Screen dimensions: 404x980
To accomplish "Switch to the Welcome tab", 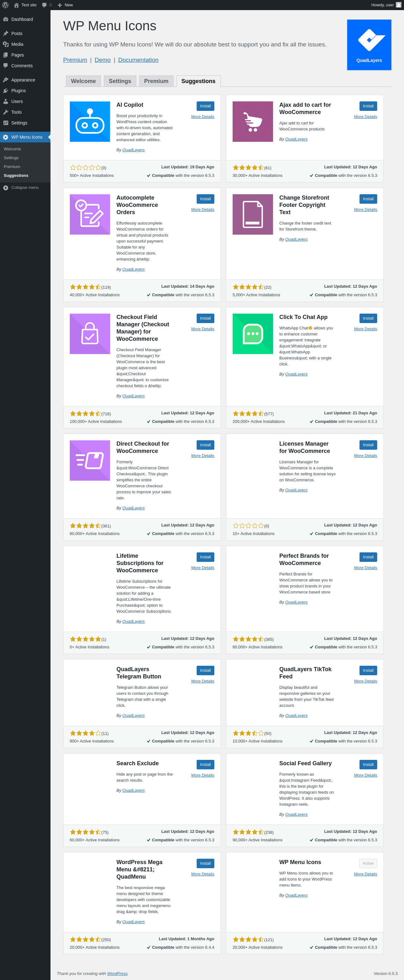I will point(83,81).
